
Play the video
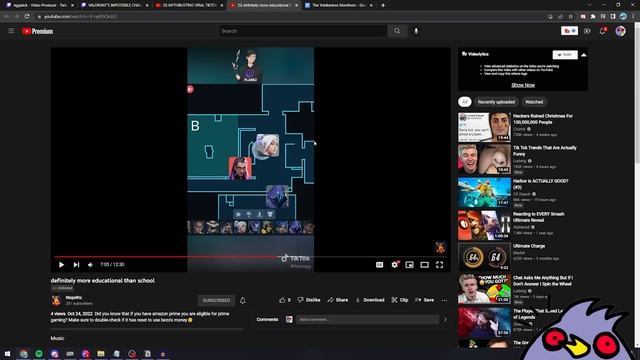point(61,264)
